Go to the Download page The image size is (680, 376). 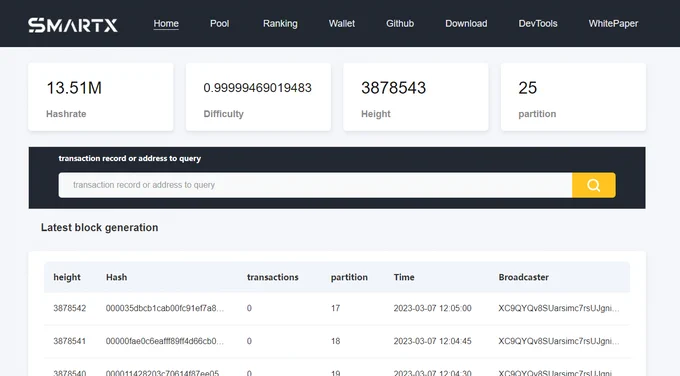click(466, 23)
